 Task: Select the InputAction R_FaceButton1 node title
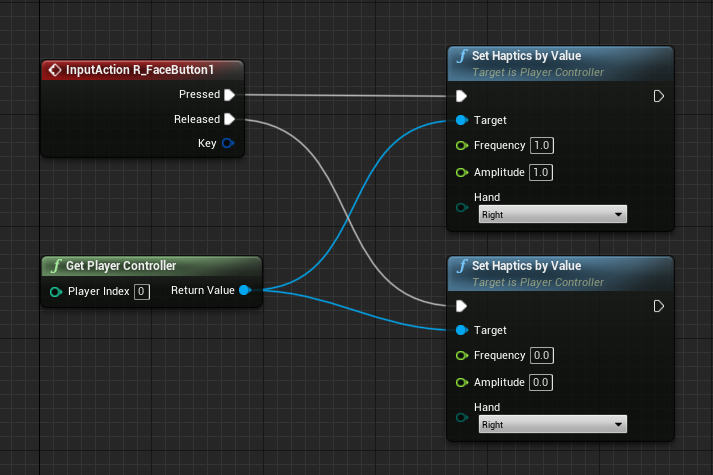tap(139, 70)
